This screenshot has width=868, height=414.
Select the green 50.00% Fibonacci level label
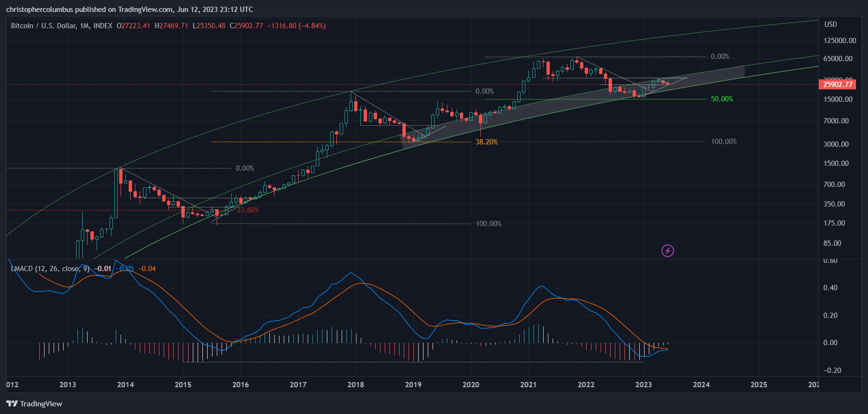click(722, 99)
